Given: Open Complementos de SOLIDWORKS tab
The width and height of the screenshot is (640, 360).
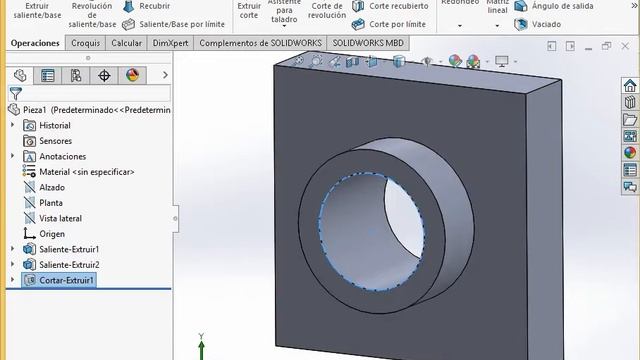Looking at the screenshot, I should (260, 43).
